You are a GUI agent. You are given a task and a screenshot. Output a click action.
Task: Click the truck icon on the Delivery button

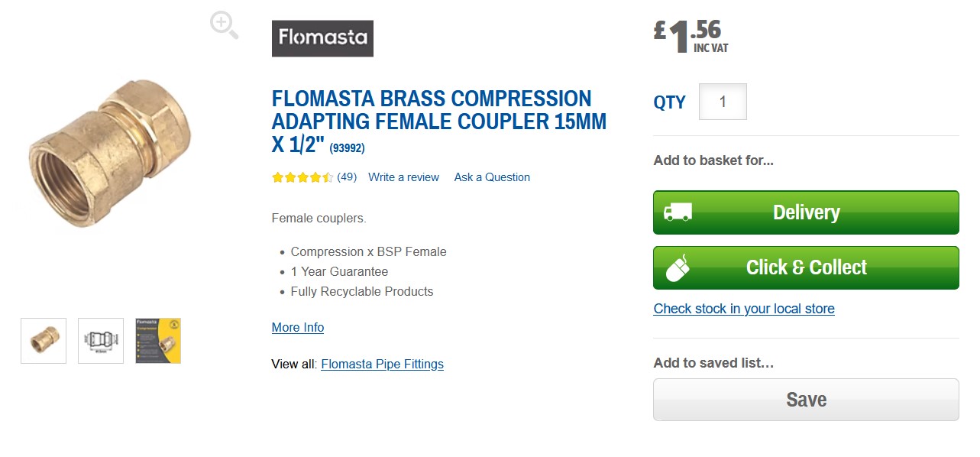coord(678,212)
